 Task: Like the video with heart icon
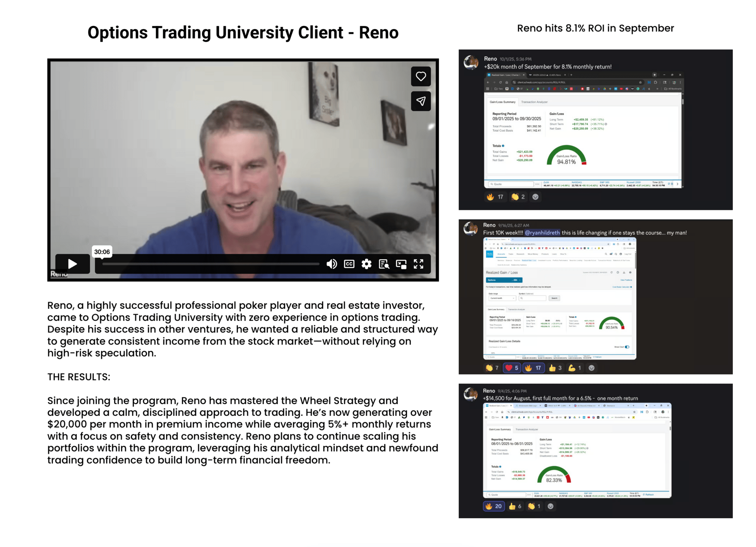[x=421, y=76]
